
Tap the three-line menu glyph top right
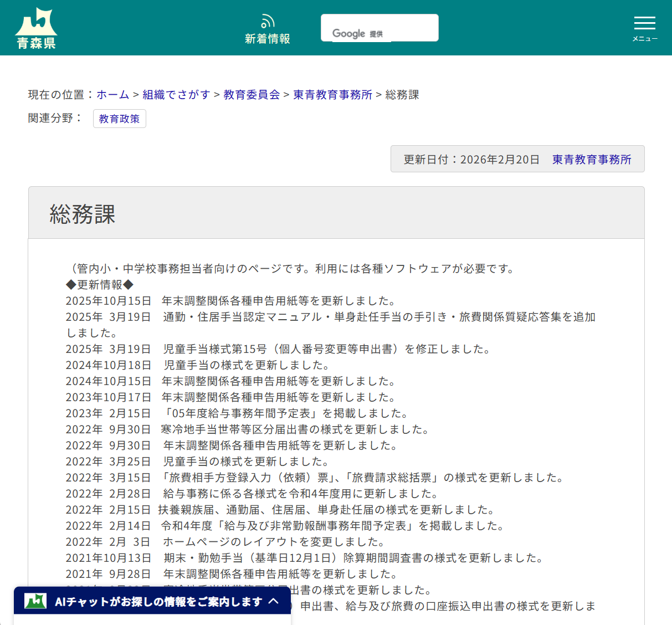tap(644, 23)
